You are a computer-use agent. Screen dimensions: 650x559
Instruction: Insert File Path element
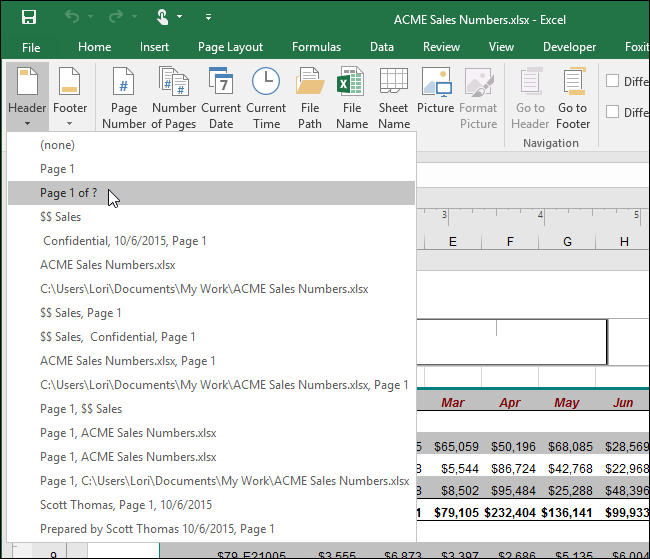tap(310, 97)
